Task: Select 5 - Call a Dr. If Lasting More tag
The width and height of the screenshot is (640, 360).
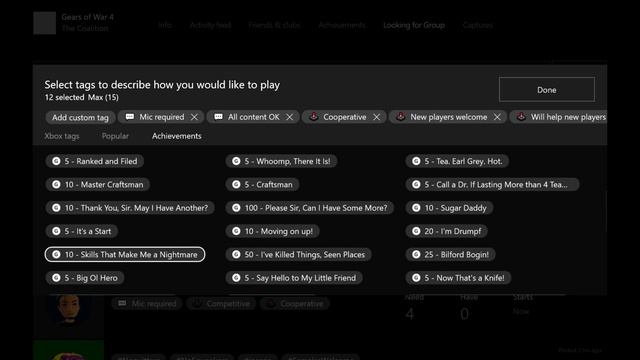Action: pyautogui.click(x=492, y=184)
